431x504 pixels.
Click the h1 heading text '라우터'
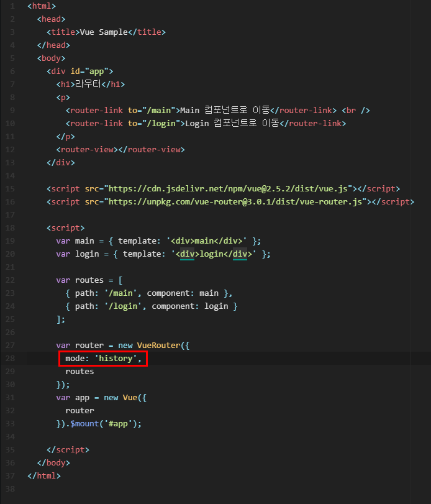pyautogui.click(x=88, y=85)
